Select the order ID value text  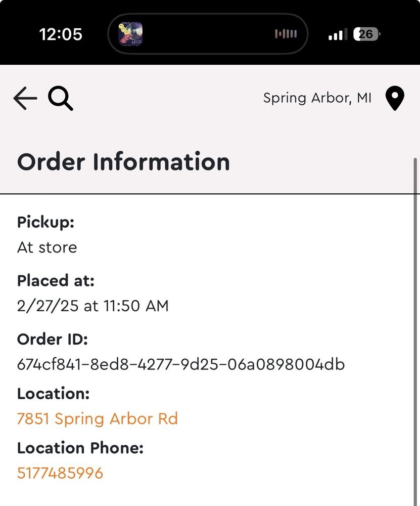click(181, 364)
